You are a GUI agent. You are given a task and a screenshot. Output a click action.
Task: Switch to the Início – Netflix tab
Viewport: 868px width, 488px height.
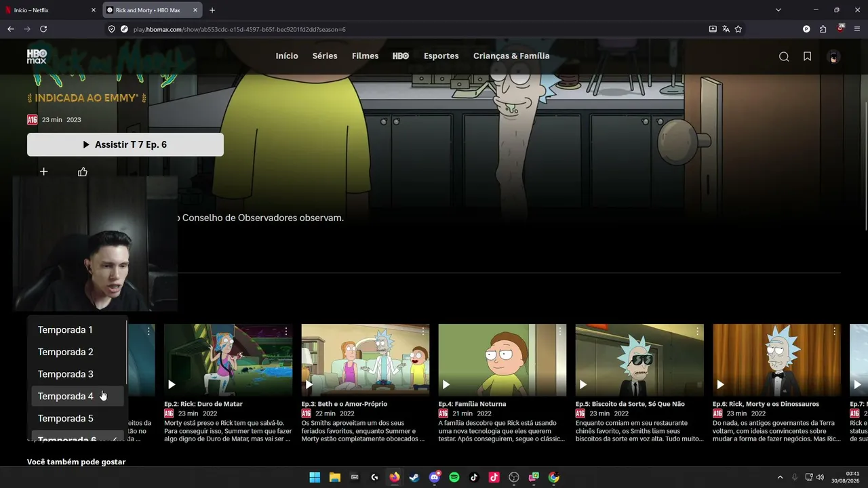coord(51,10)
